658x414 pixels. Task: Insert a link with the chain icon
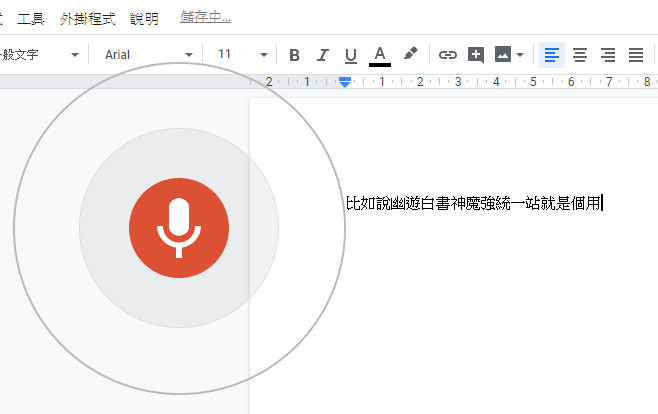(448, 55)
